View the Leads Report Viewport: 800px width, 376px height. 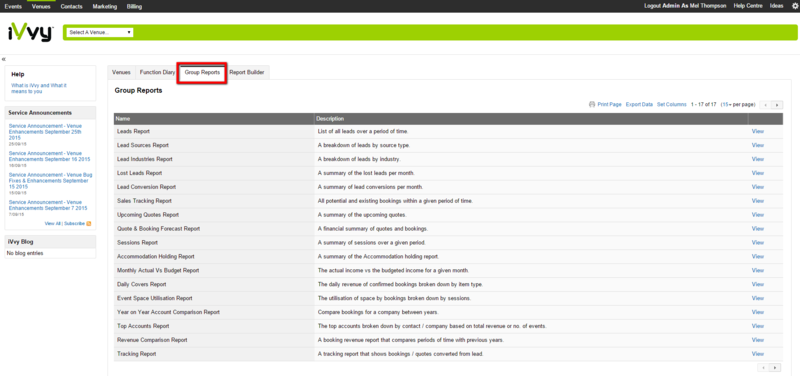(x=758, y=131)
